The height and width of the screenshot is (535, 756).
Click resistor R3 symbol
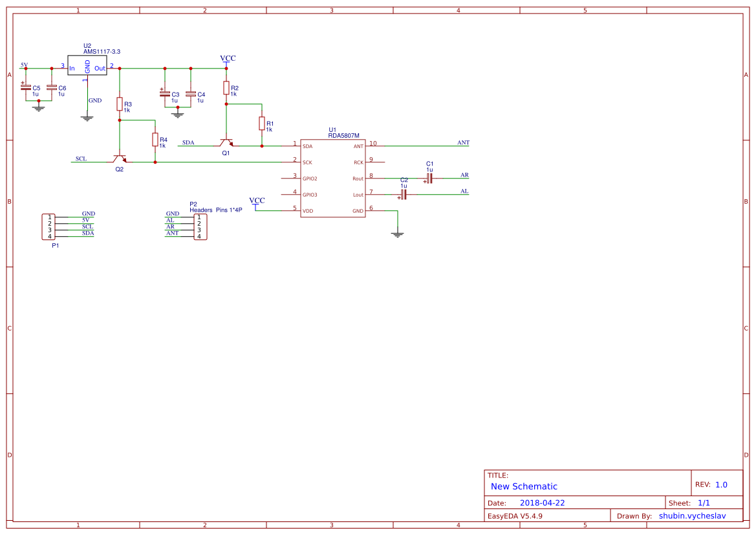point(120,104)
